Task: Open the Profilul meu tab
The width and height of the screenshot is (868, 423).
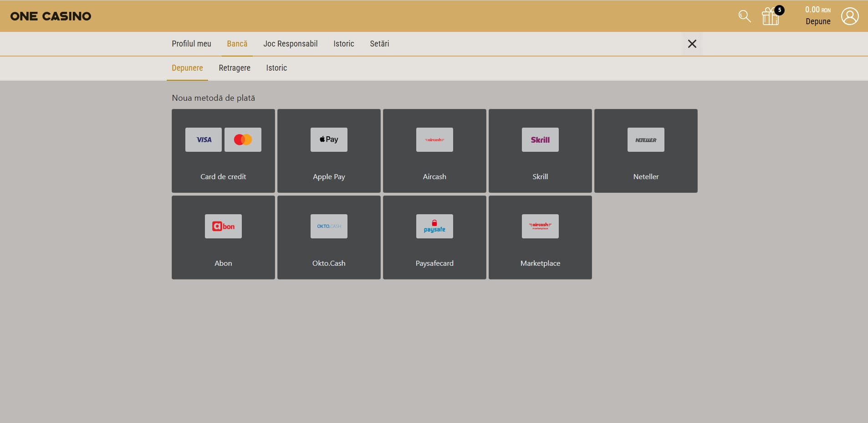Action: (x=191, y=44)
